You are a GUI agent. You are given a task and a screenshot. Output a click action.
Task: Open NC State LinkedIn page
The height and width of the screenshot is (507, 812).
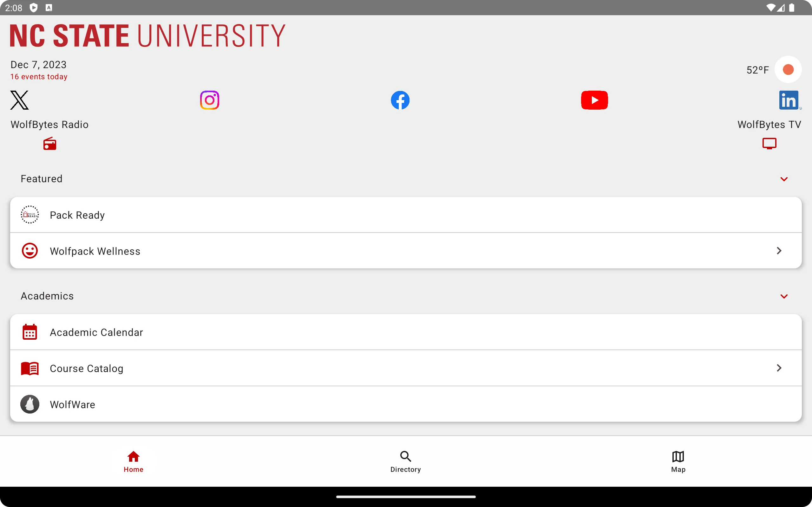pyautogui.click(x=789, y=100)
